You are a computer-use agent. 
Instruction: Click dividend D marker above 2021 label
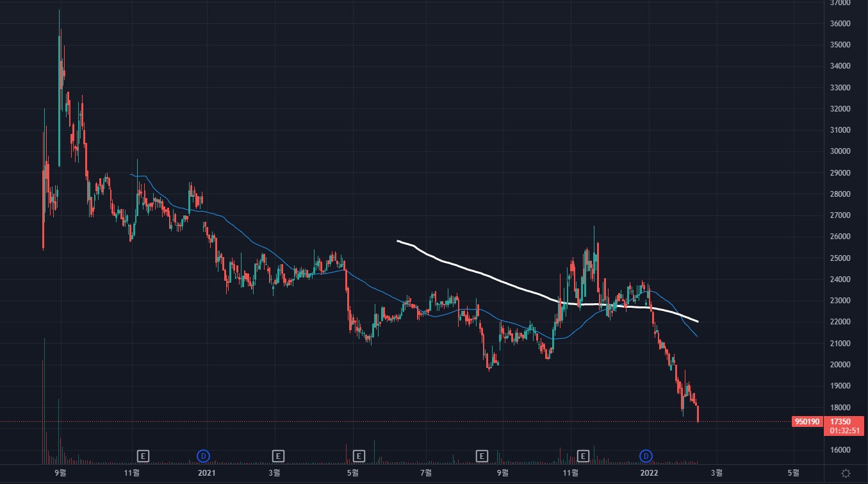(x=203, y=456)
